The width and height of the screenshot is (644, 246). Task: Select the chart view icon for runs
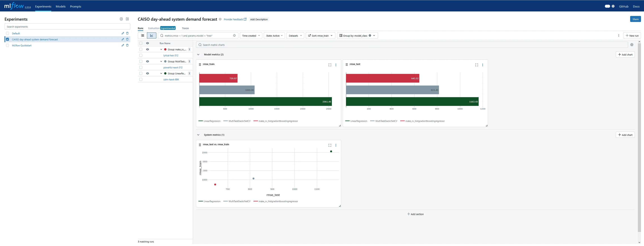[152, 35]
